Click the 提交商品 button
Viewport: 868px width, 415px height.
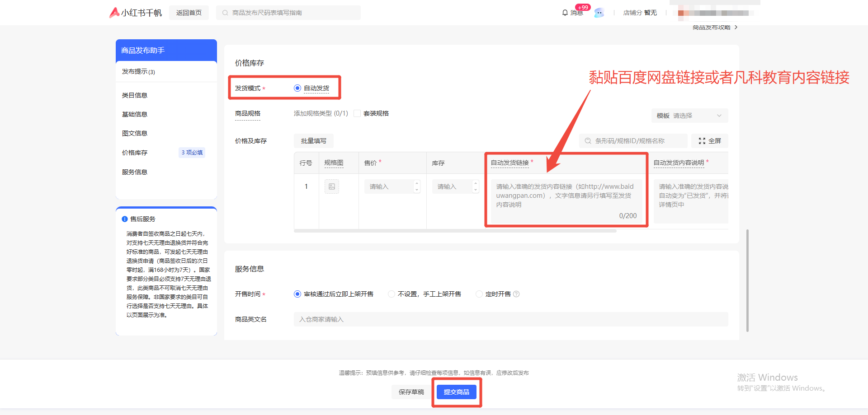(x=456, y=392)
